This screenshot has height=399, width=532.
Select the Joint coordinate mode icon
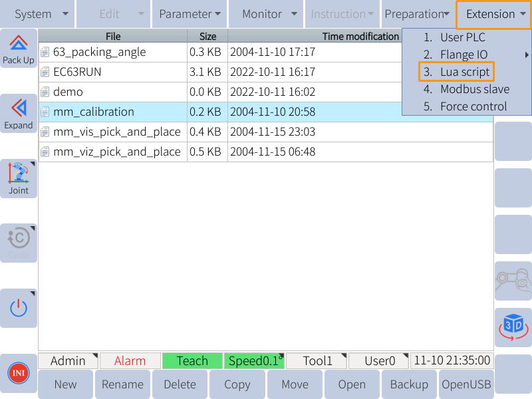[19, 179]
